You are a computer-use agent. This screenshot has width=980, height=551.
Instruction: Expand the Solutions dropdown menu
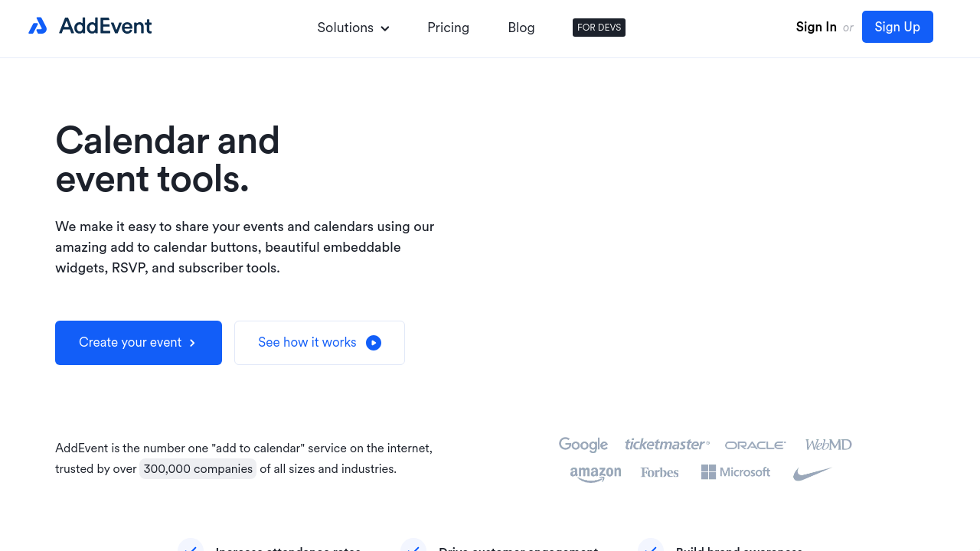[352, 28]
